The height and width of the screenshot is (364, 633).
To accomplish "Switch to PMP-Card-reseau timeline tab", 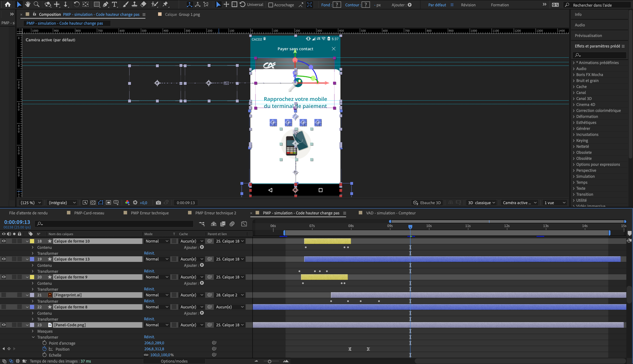I will (89, 213).
